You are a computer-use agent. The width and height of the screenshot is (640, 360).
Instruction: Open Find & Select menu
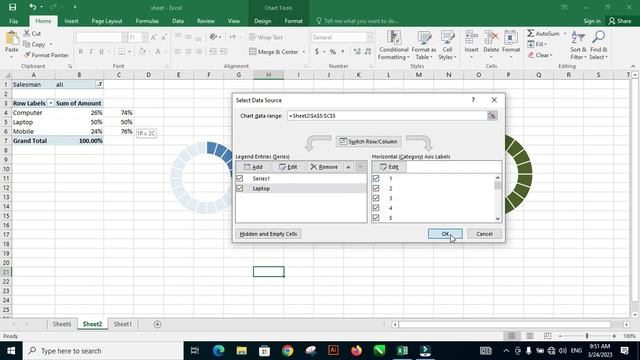coord(598,45)
